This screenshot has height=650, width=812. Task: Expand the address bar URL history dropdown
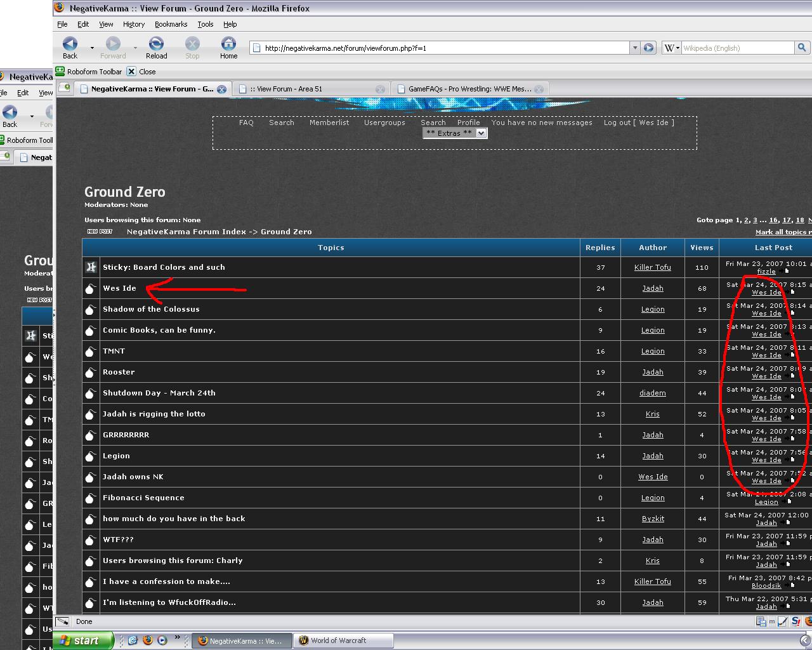634,48
